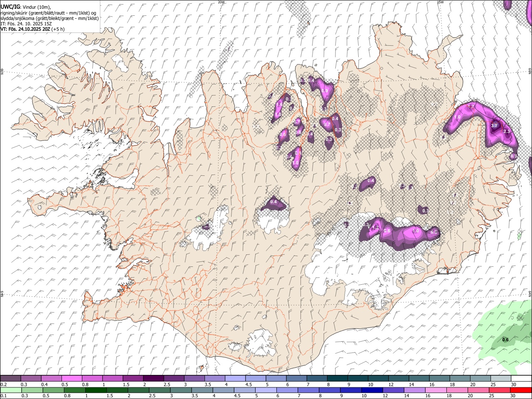Click upper legend swatch between 2 and 2.5
Image resolution: width=532 pixels, height=399 pixels.
[153, 378]
